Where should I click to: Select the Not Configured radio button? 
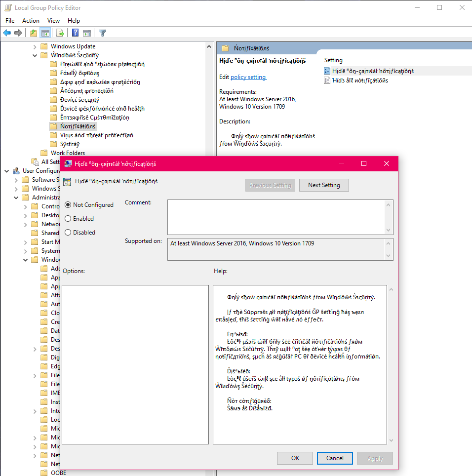click(68, 205)
